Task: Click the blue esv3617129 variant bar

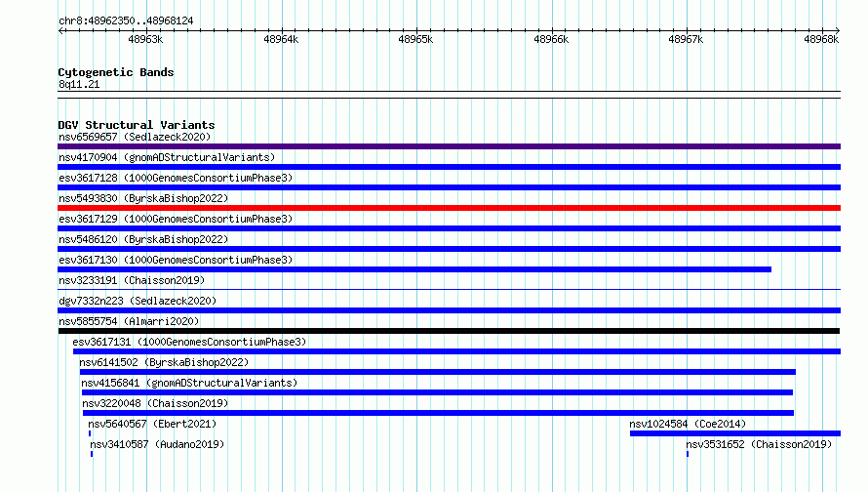Action: point(449,228)
